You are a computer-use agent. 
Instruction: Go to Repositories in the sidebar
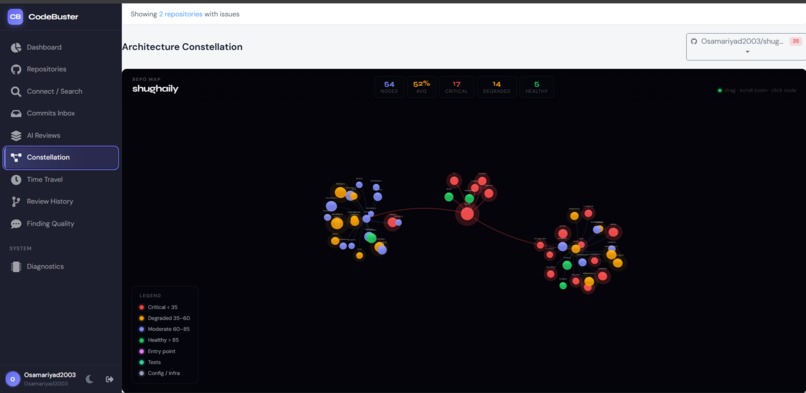click(61, 69)
